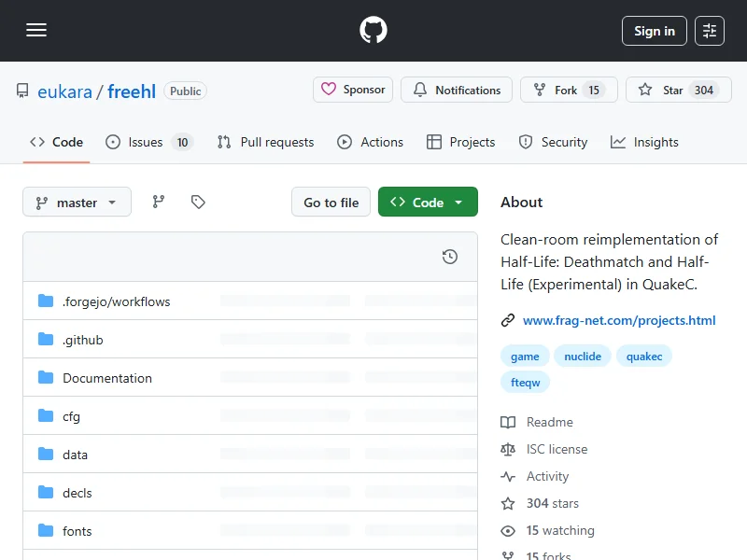
Task: Expand the master branch dropdown
Action: point(77,203)
